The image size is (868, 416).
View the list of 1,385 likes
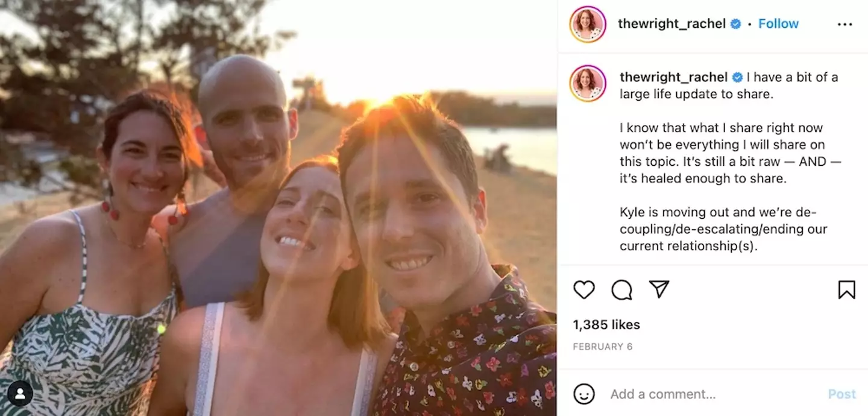605,324
